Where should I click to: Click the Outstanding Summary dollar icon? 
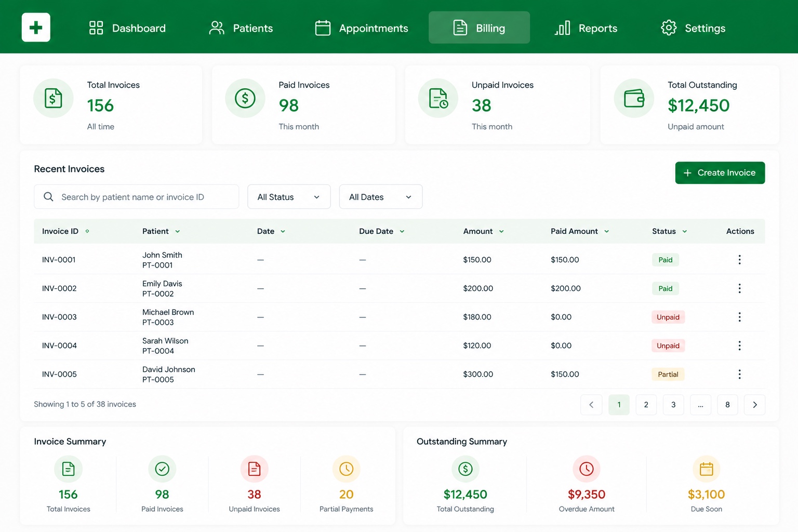(465, 469)
